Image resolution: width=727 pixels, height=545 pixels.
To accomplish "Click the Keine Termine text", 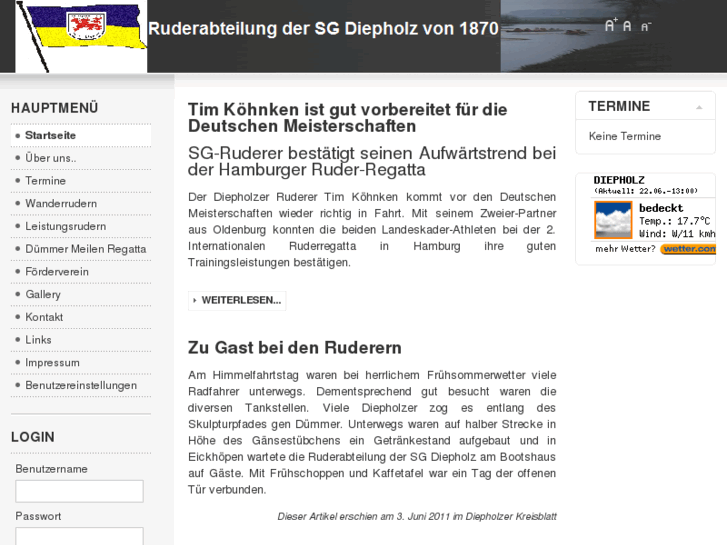I will click(625, 136).
